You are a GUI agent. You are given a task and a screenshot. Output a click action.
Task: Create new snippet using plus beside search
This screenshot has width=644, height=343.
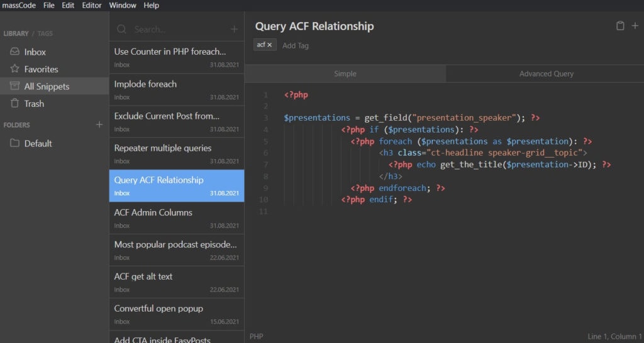click(234, 29)
